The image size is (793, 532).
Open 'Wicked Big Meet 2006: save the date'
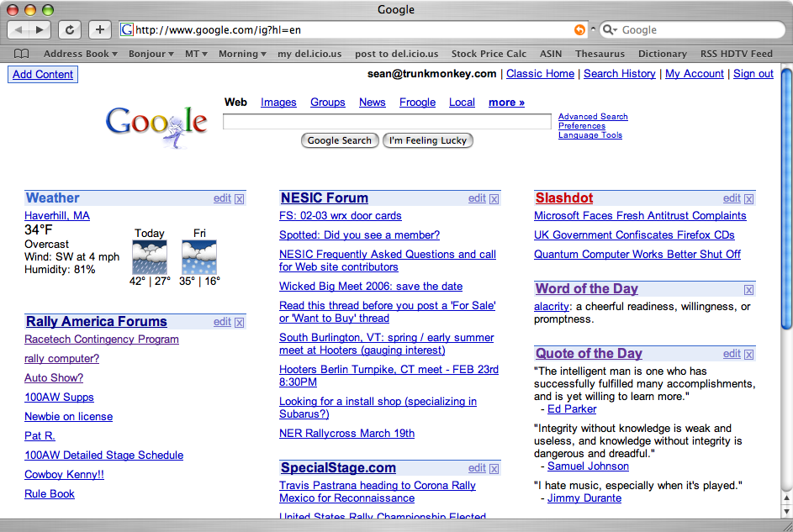[371, 287]
